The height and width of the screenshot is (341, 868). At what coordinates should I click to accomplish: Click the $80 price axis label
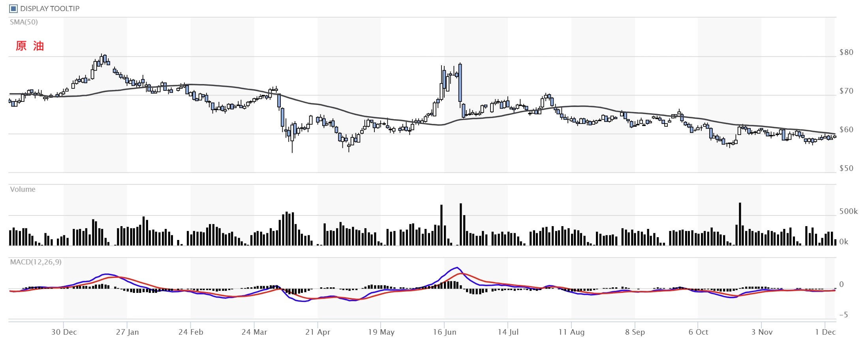coord(846,52)
